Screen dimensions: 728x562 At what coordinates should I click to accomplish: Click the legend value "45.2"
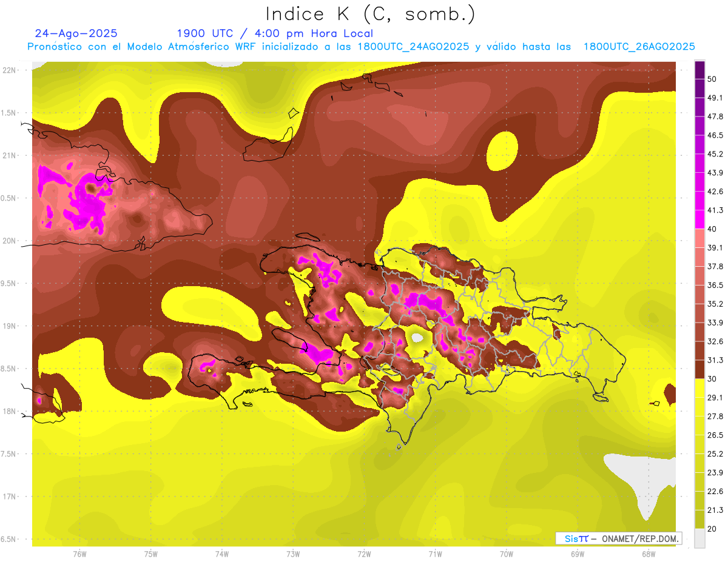point(715,154)
